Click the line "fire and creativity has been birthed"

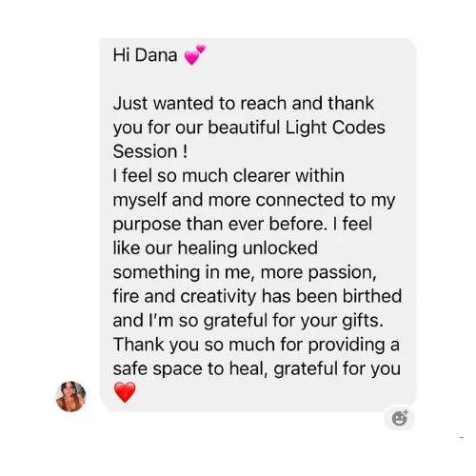pyautogui.click(x=257, y=296)
